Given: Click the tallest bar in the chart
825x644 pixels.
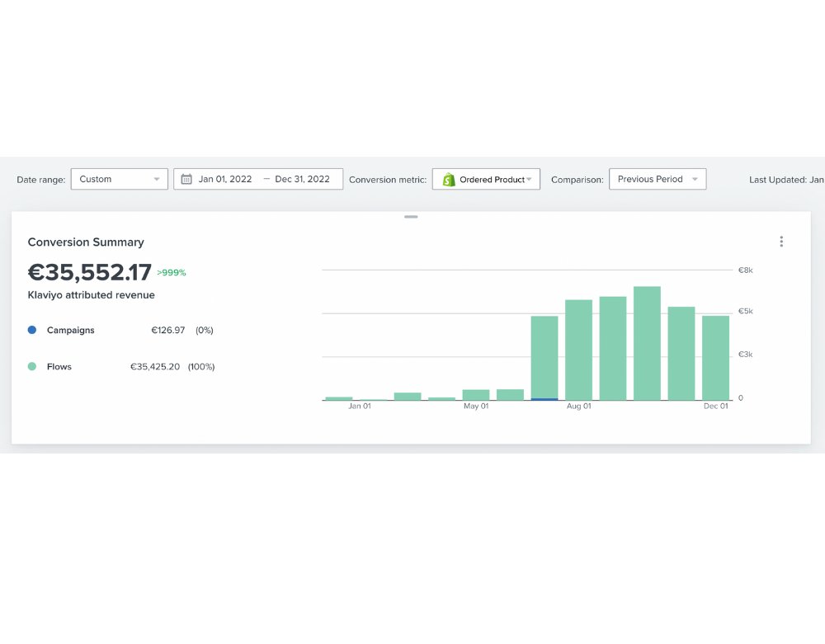Looking at the screenshot, I should click(647, 343).
